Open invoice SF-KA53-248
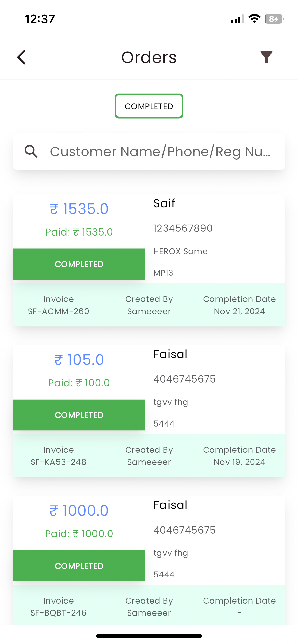Image resolution: width=298 pixels, height=644 pixels. click(58, 462)
